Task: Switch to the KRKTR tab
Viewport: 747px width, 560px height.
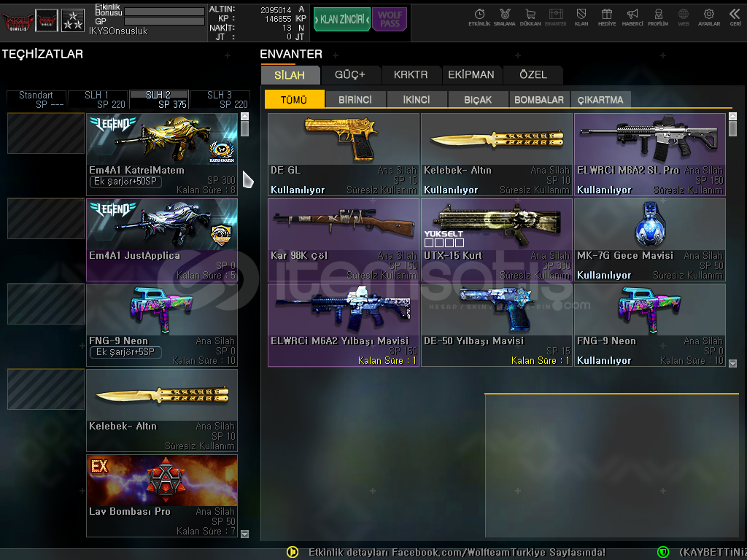Action: [x=411, y=75]
